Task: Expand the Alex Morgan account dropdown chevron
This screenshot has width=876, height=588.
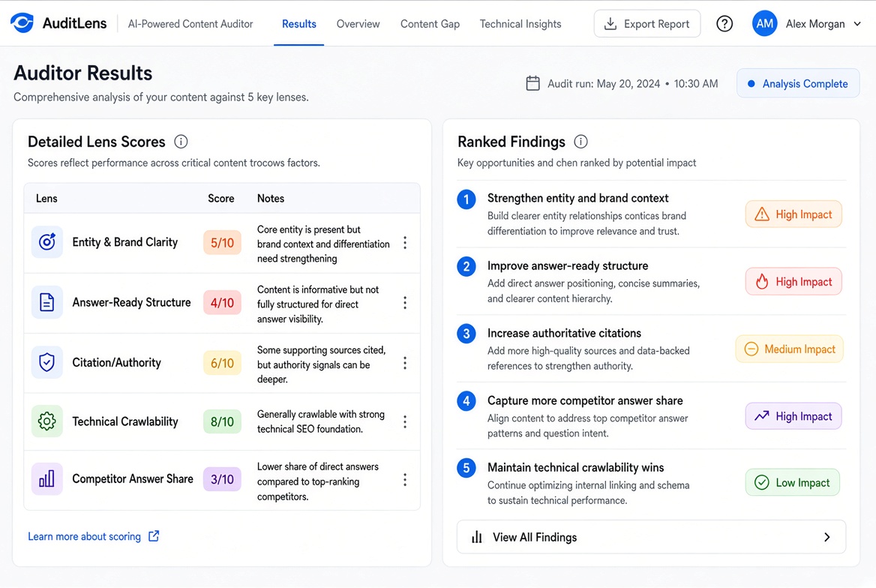Action: [x=857, y=24]
